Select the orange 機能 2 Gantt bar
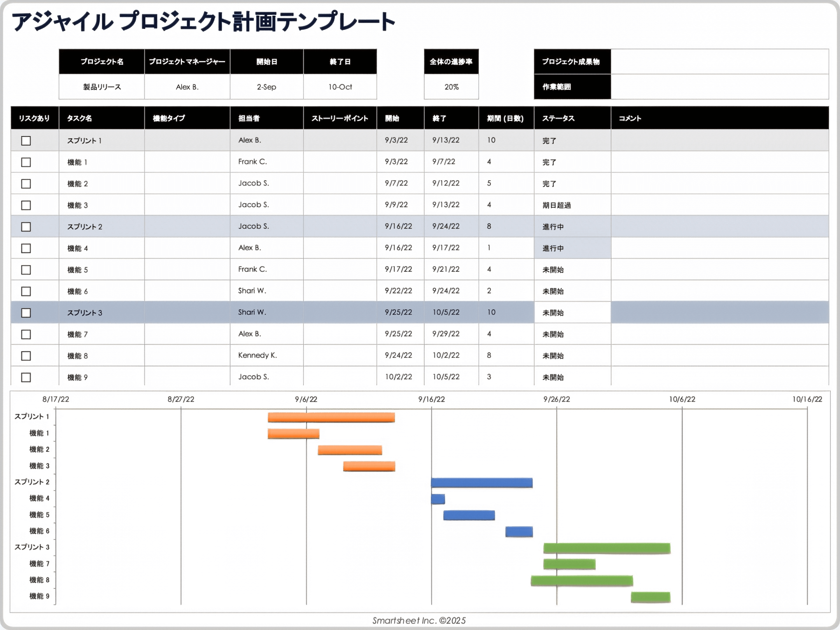The width and height of the screenshot is (840, 630). 350,450
